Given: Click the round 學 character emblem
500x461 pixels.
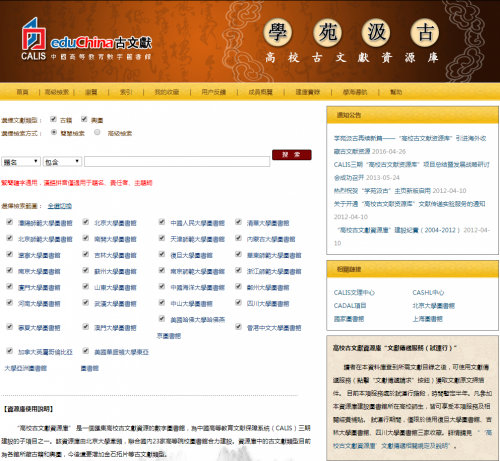Looking at the screenshot, I should (x=278, y=33).
